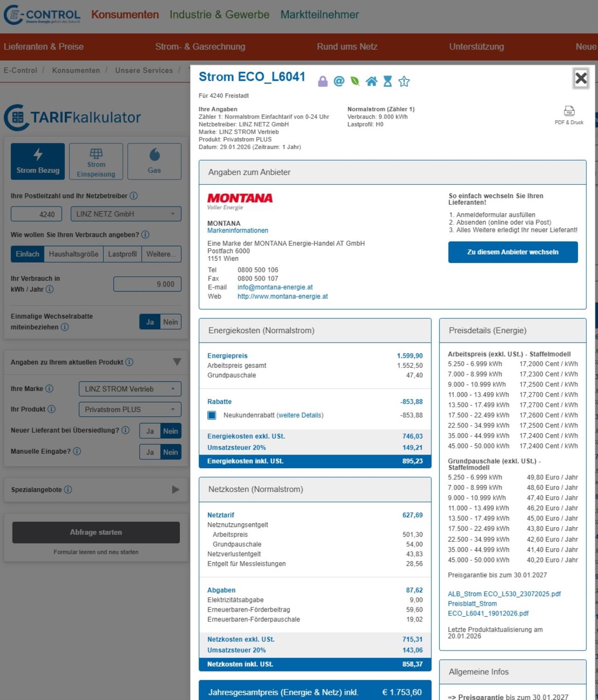The width and height of the screenshot is (598, 700).
Task: Toggle the Neukundenrabatt checkbox
Action: click(212, 415)
